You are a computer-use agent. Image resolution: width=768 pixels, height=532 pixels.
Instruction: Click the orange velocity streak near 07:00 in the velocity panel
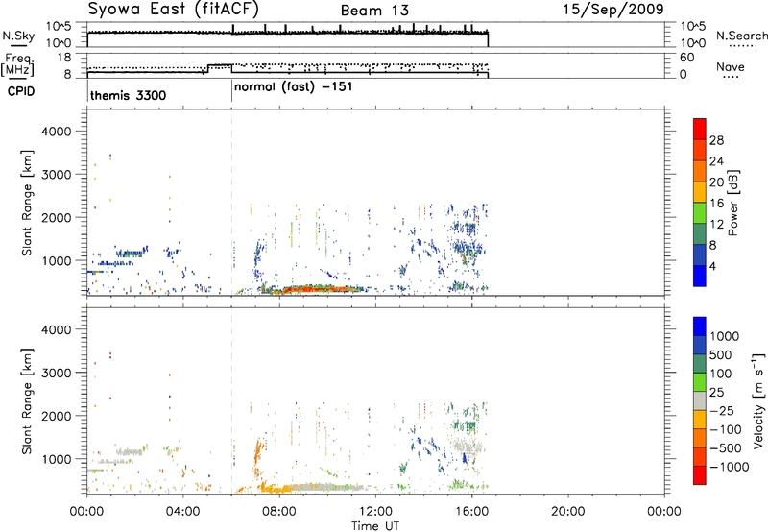coord(257,458)
